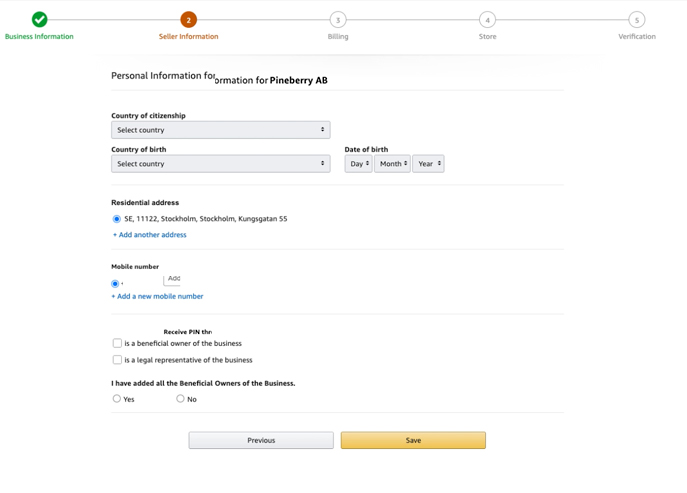687x493 pixels.
Task: Click the step 3 Billing circle
Action: 338,19
